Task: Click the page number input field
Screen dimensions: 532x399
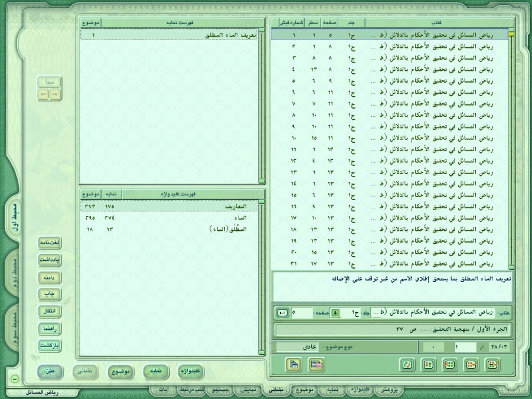Action: tap(301, 312)
